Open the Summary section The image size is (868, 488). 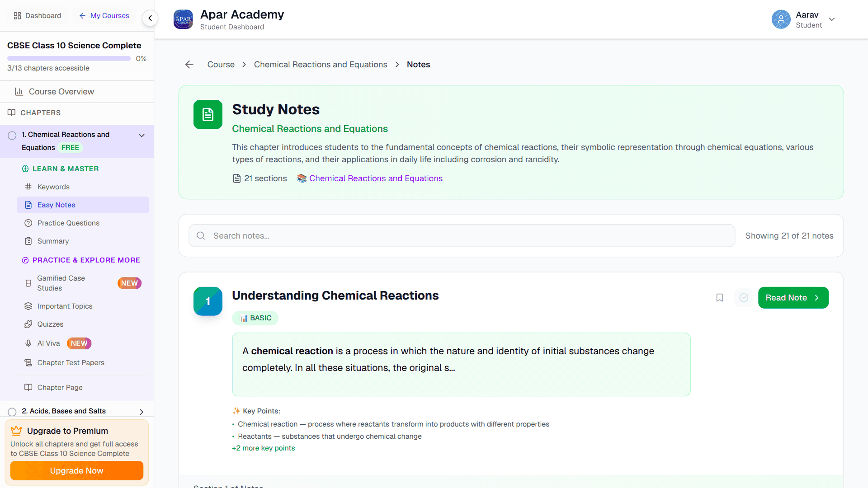point(83,241)
